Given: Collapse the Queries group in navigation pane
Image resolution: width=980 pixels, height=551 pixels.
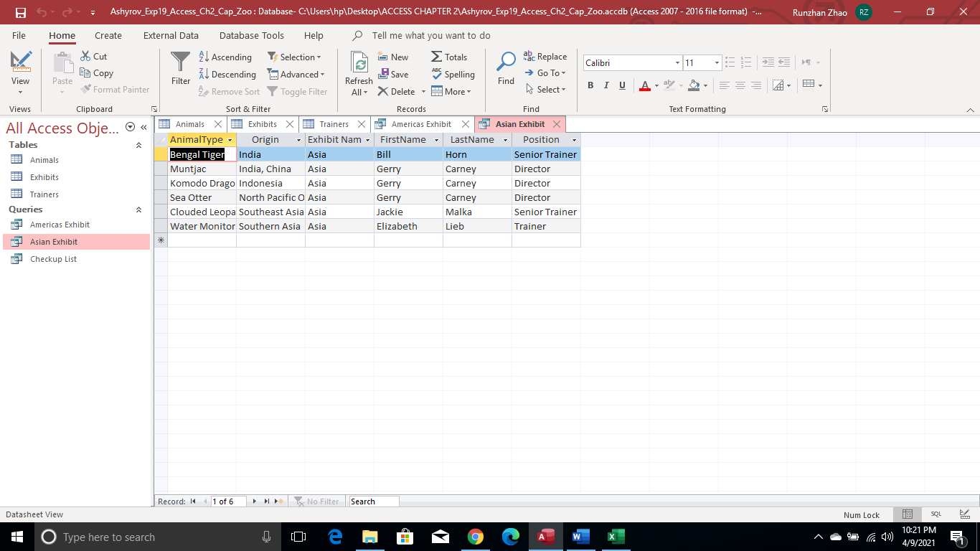Looking at the screenshot, I should point(138,209).
